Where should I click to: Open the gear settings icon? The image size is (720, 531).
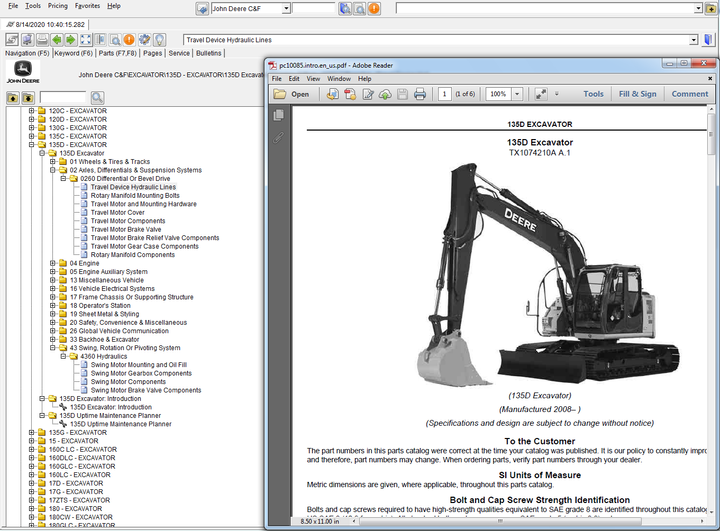coord(145,40)
